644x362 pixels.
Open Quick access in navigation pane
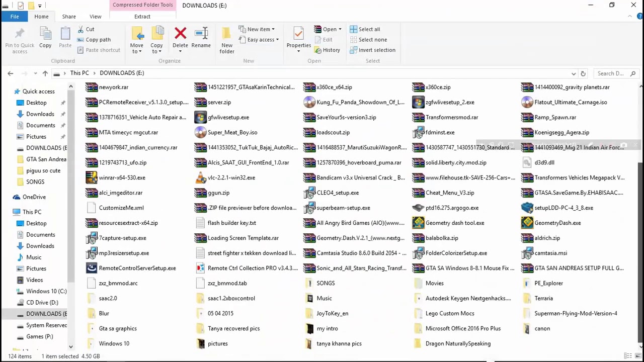pos(38,92)
